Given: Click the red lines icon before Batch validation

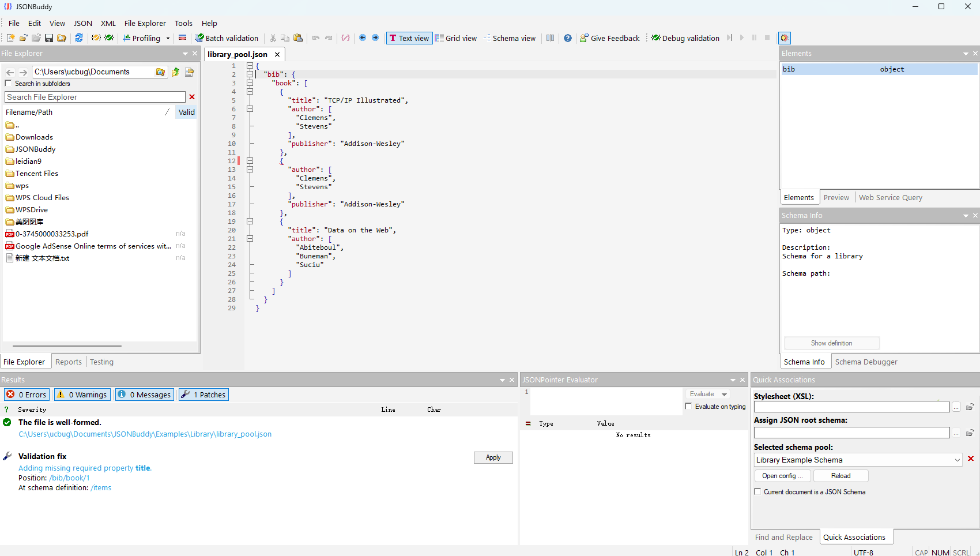Looking at the screenshot, I should tap(183, 38).
